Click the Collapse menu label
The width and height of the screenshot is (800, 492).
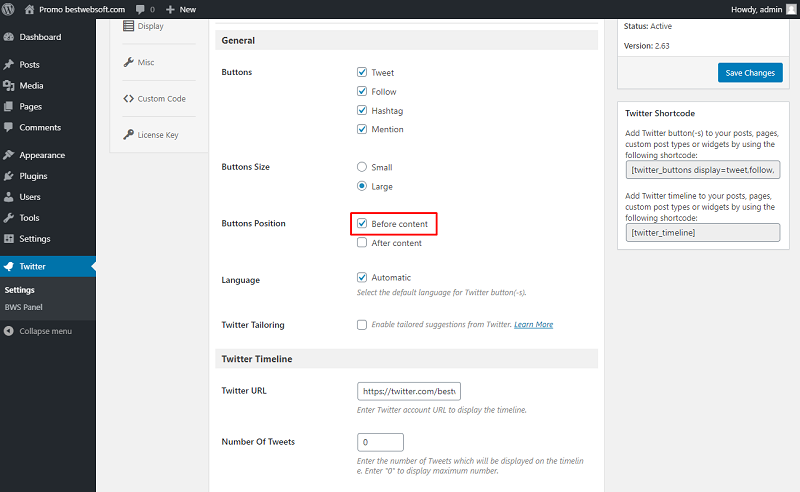pyautogui.click(x=46, y=331)
